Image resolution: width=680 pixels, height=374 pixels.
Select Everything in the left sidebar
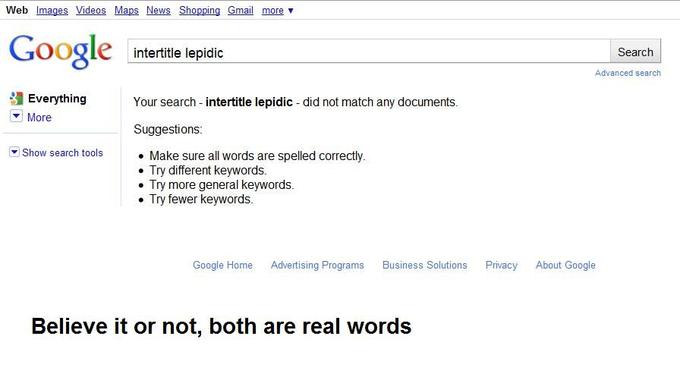57,98
